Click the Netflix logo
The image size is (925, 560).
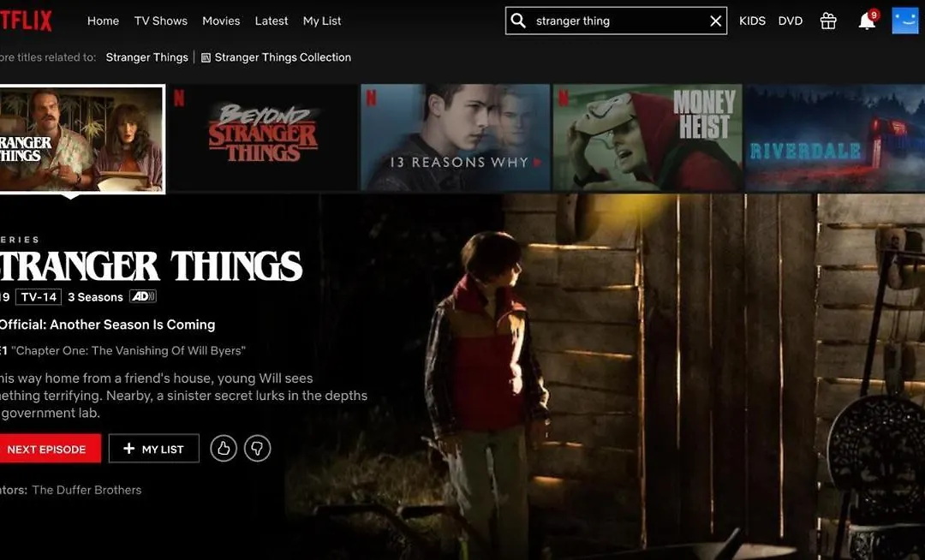(x=26, y=21)
